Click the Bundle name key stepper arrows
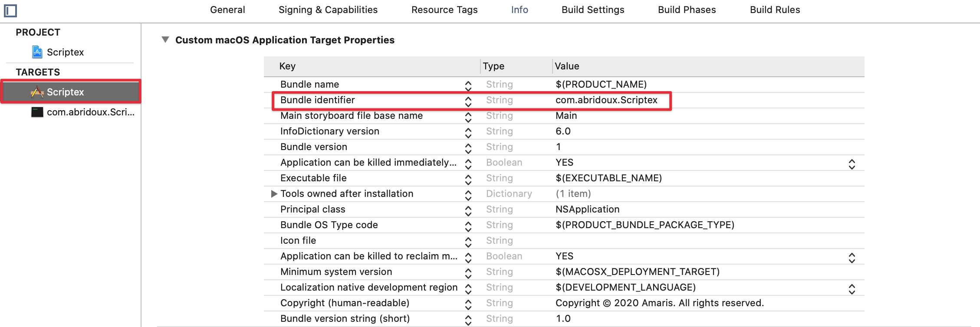The width and height of the screenshot is (980, 327). pos(468,86)
